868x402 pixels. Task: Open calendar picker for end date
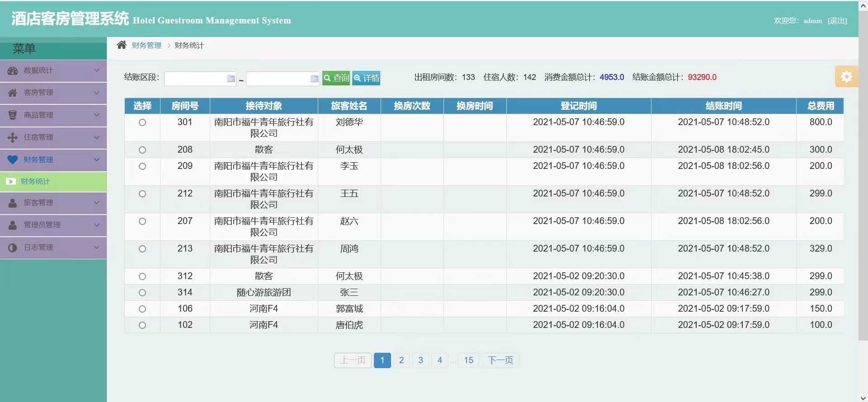coord(314,79)
